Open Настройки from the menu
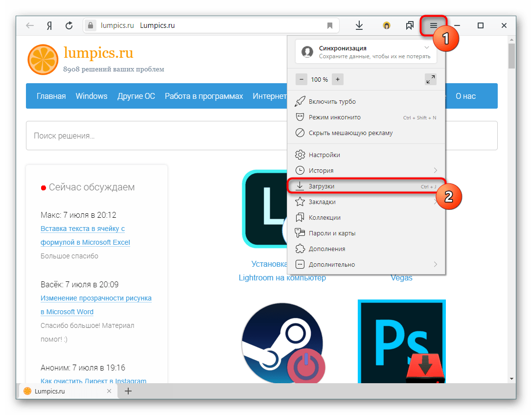The width and height of the screenshot is (532, 415). tap(324, 155)
